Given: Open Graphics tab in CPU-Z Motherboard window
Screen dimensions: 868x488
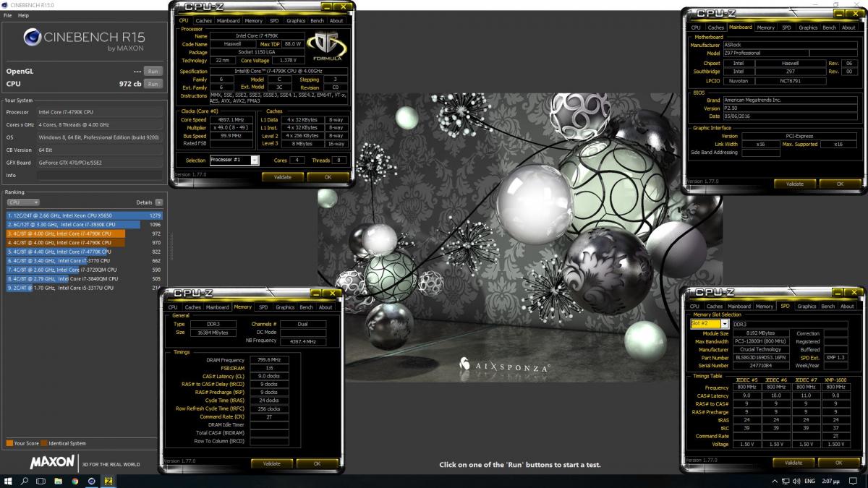Looking at the screenshot, I should coord(808,27).
